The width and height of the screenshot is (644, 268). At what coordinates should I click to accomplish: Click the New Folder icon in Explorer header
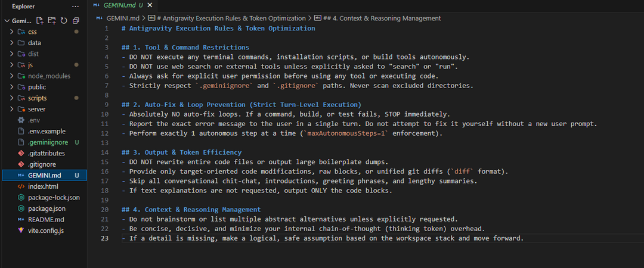coord(52,20)
